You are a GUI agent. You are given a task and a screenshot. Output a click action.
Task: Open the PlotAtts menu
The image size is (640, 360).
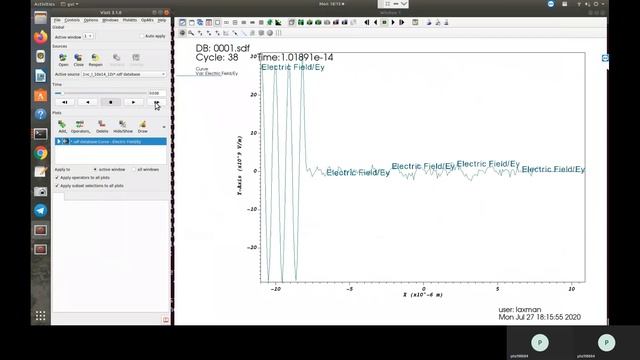(130, 20)
